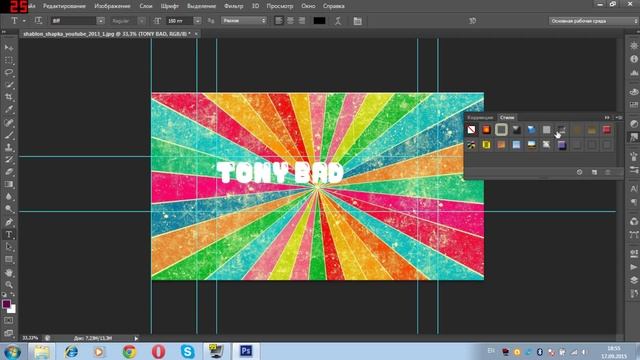Select the Lasso tool

pos(9,73)
